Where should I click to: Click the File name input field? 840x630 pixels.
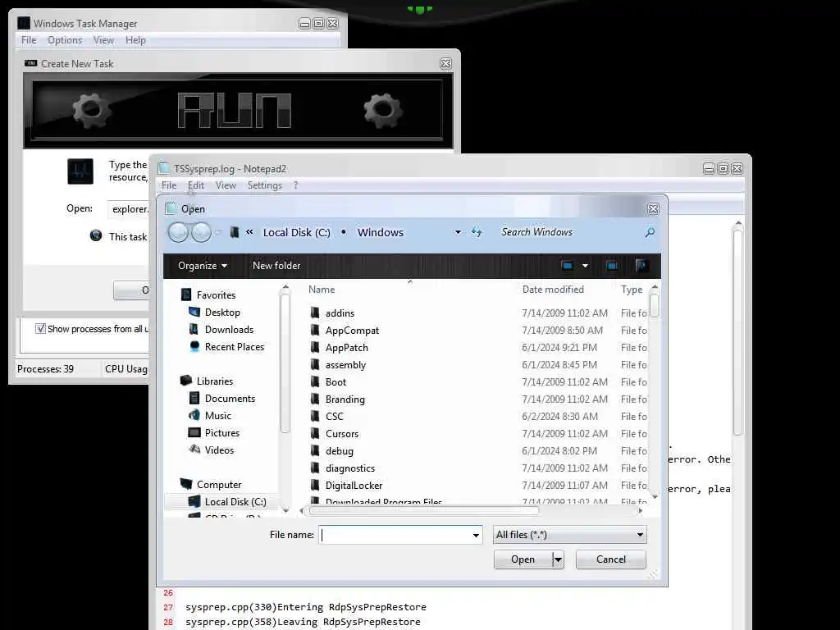395,535
